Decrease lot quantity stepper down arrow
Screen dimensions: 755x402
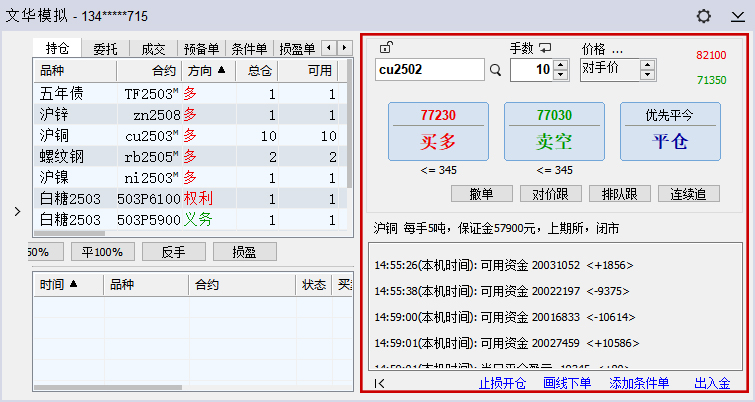point(560,75)
